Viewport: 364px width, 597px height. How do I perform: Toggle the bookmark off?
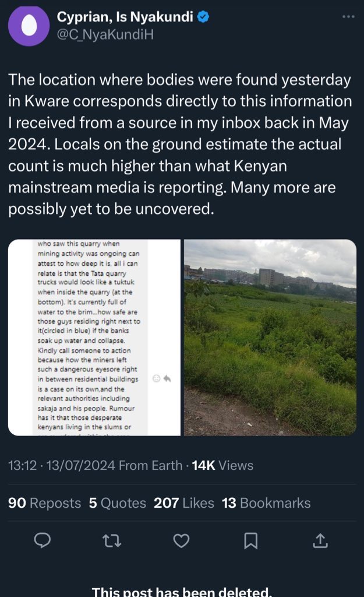coord(250,542)
